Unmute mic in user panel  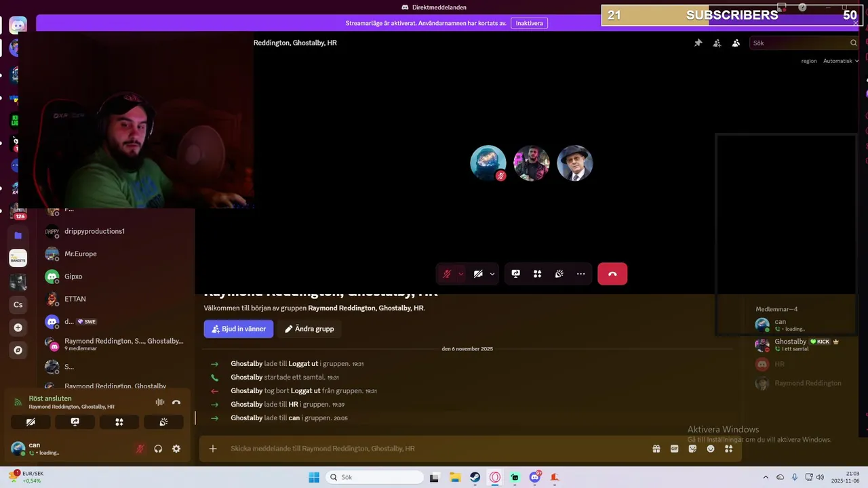tap(140, 449)
